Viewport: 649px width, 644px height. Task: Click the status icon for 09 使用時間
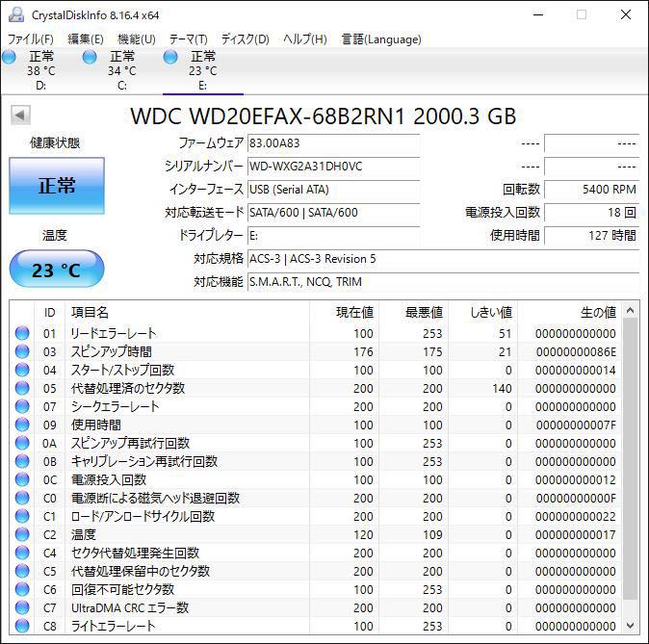pyautogui.click(x=22, y=425)
